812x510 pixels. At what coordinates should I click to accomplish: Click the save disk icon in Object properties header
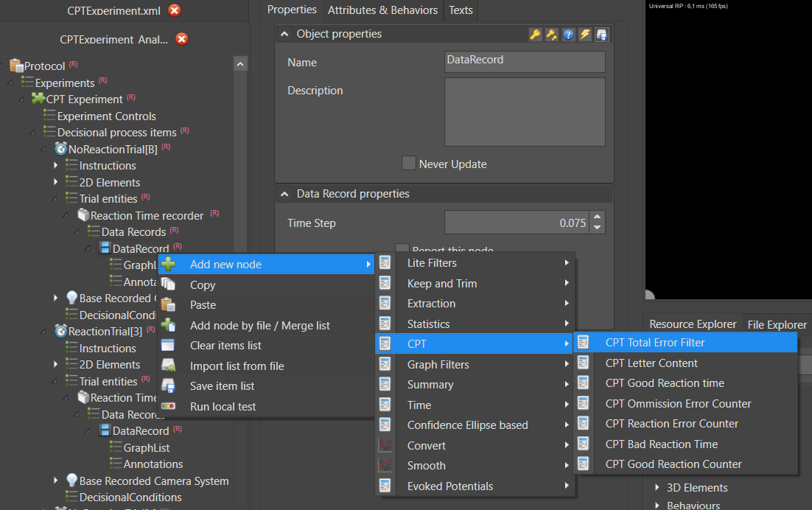click(x=602, y=35)
